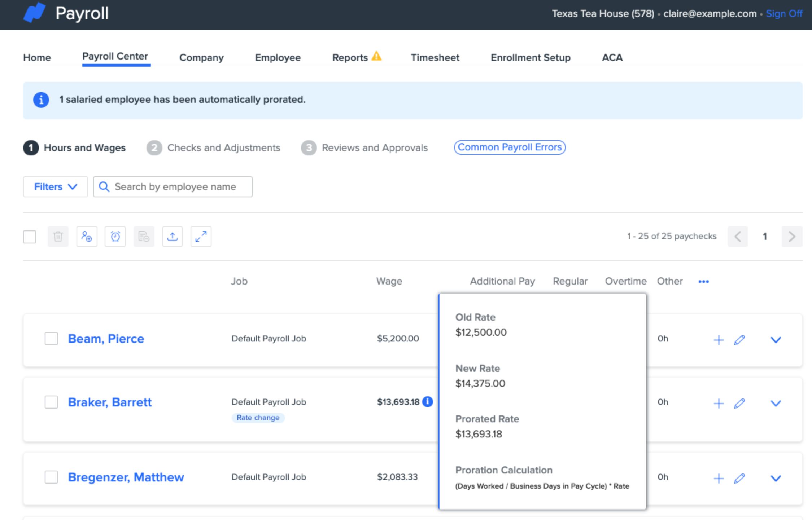The width and height of the screenshot is (812, 520).
Task: Select step 2 Checks and Adjustments
Action: point(213,148)
